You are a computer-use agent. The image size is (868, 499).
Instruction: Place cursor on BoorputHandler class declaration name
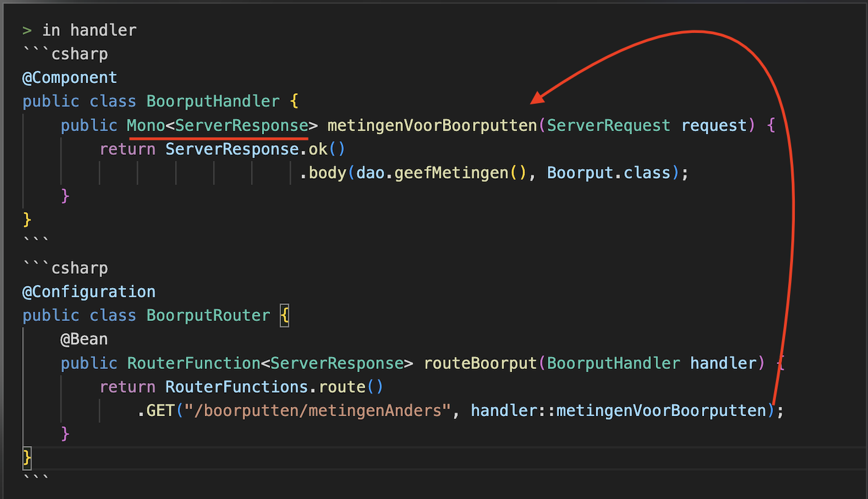tap(213, 101)
